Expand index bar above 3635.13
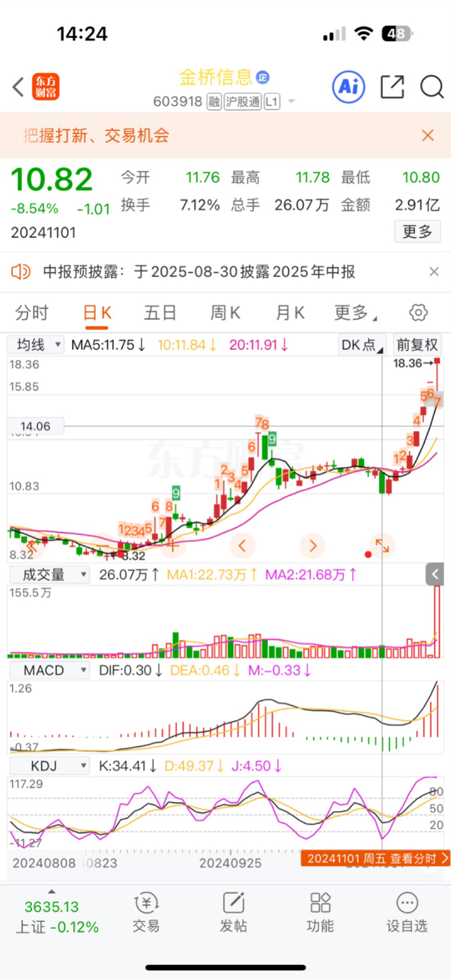This screenshot has height=980, width=451. click(52, 891)
